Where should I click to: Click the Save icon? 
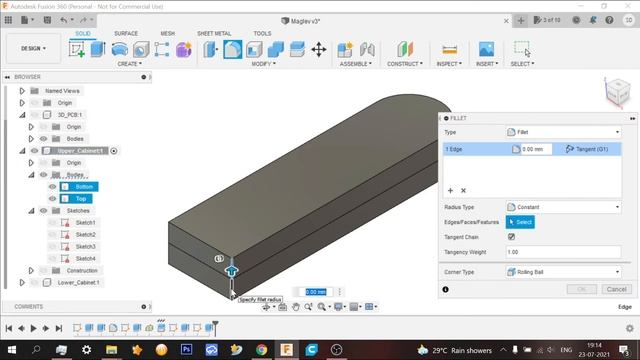47,20
